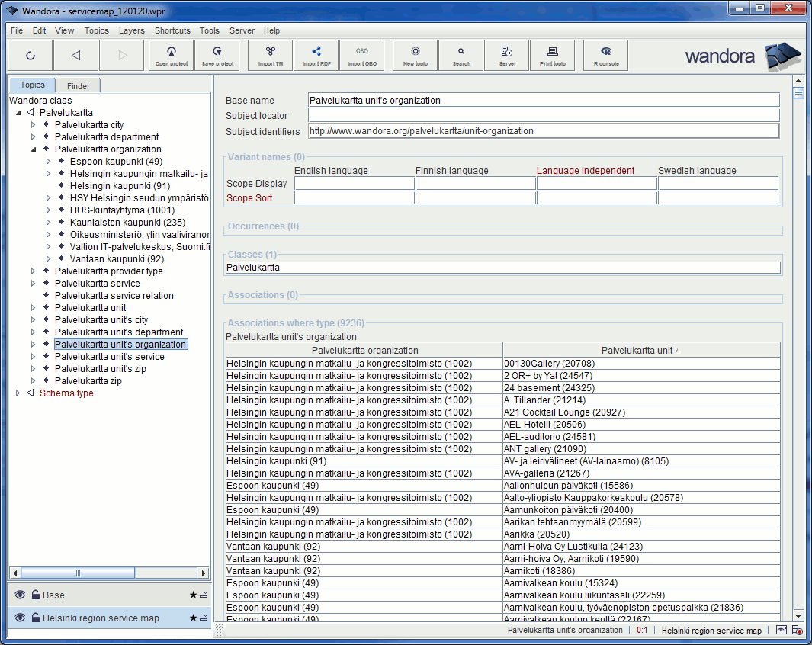Click the Import OBO icon

point(361,54)
